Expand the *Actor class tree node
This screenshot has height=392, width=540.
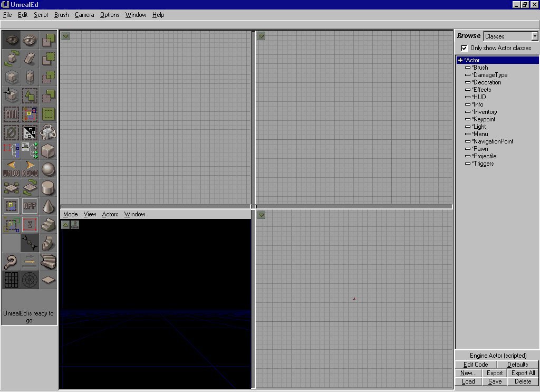tap(460, 60)
